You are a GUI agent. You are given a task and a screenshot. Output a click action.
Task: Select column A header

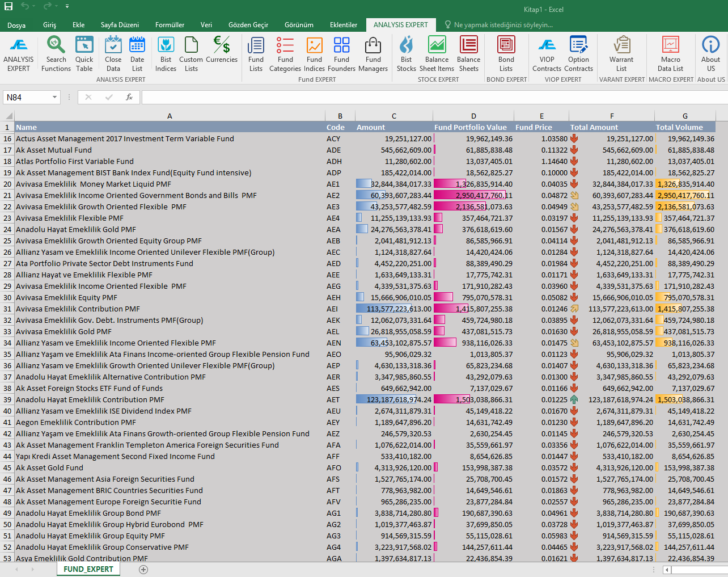click(x=170, y=116)
